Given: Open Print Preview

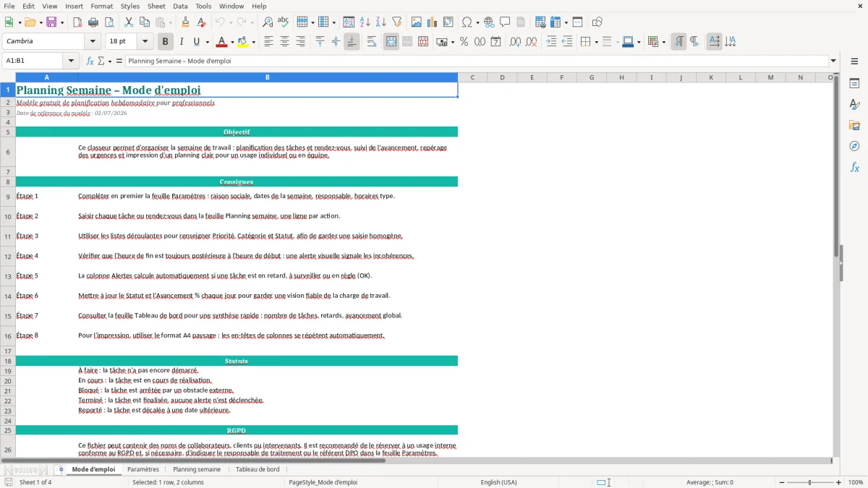Looking at the screenshot, I should point(109,22).
